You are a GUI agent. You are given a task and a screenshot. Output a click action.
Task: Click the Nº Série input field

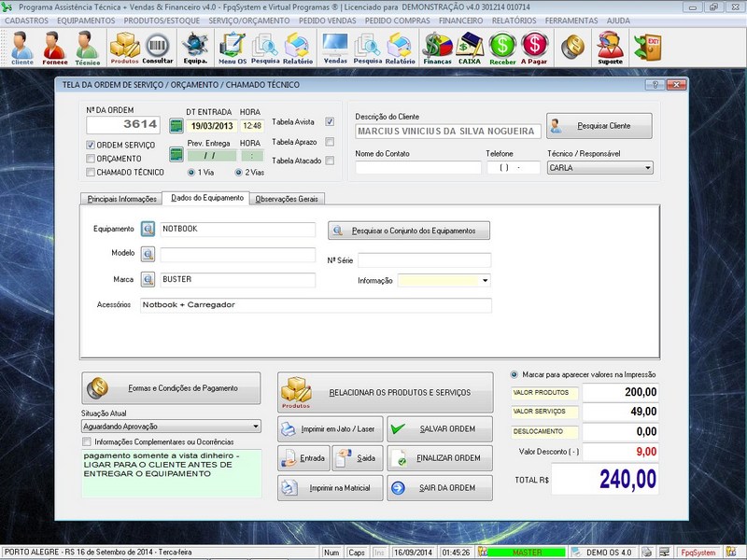click(x=425, y=260)
